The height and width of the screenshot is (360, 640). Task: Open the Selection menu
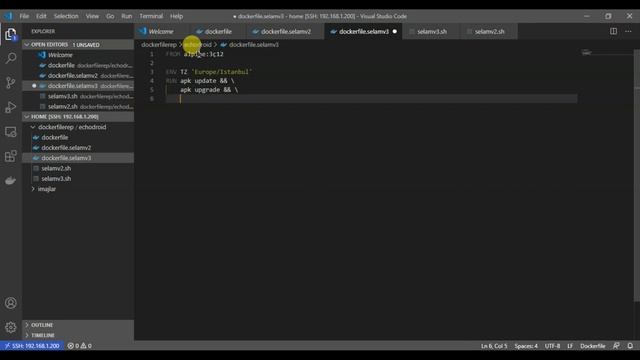66,16
